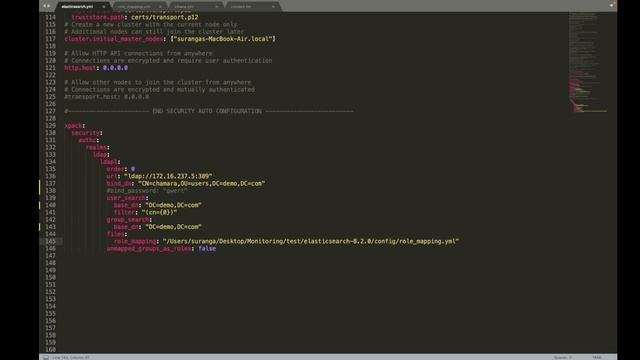This screenshot has width=640, height=360.
Task: Click the base_dn value on line 140
Action: 173,205
